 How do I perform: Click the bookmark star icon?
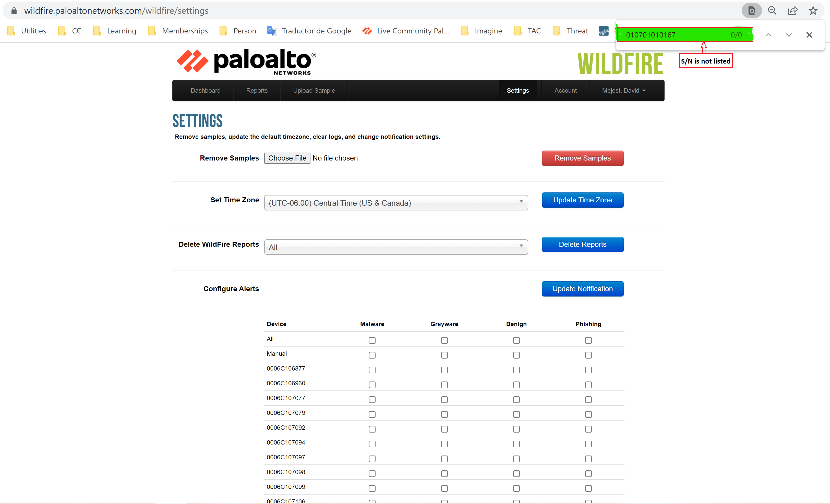click(813, 11)
